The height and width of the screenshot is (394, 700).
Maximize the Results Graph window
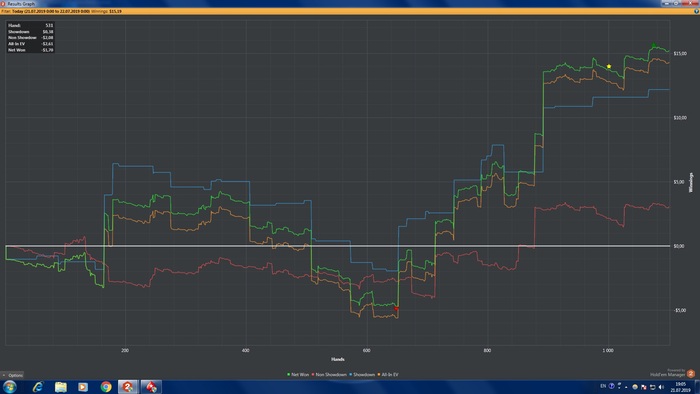click(676, 3)
